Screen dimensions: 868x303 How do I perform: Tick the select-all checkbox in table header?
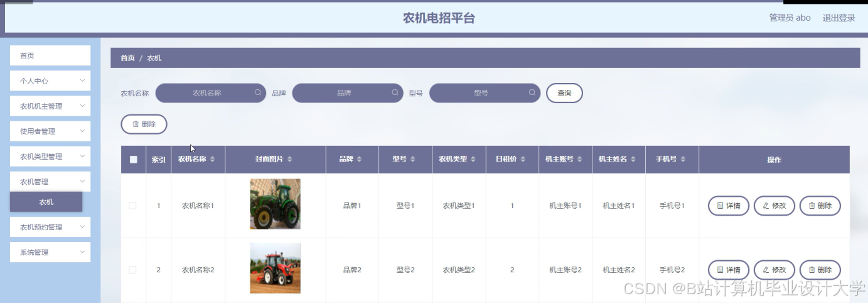pos(134,160)
